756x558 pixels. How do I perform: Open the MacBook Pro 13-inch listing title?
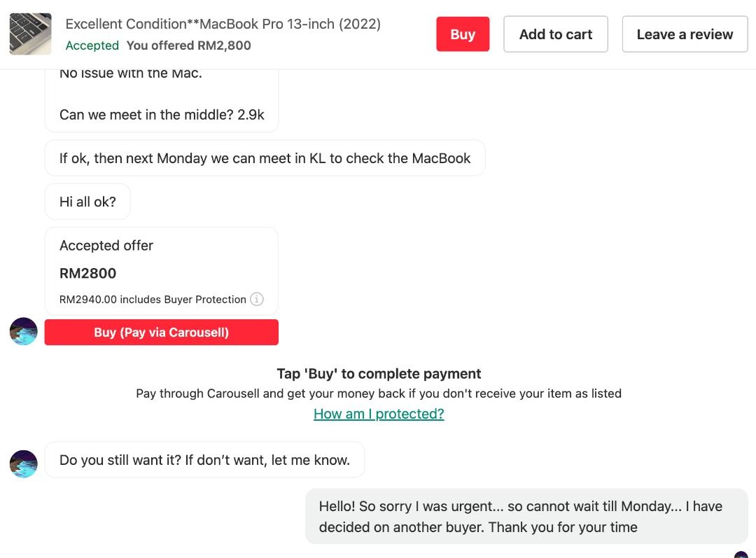[223, 24]
